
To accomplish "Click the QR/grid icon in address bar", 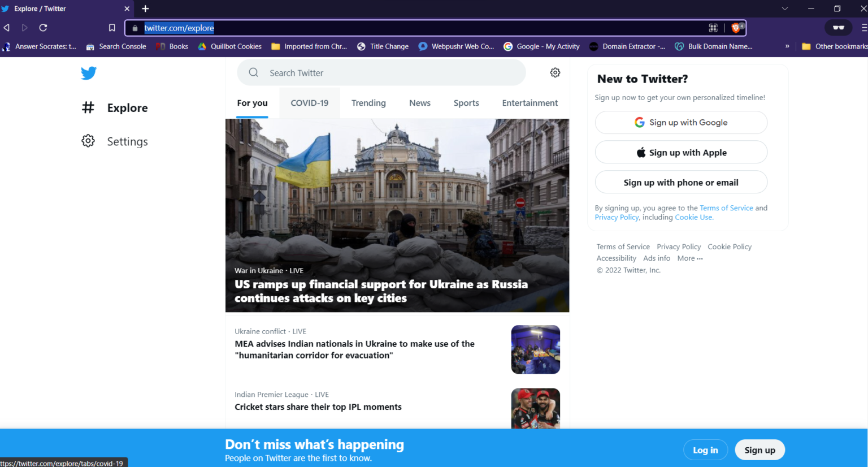I will [x=713, y=28].
